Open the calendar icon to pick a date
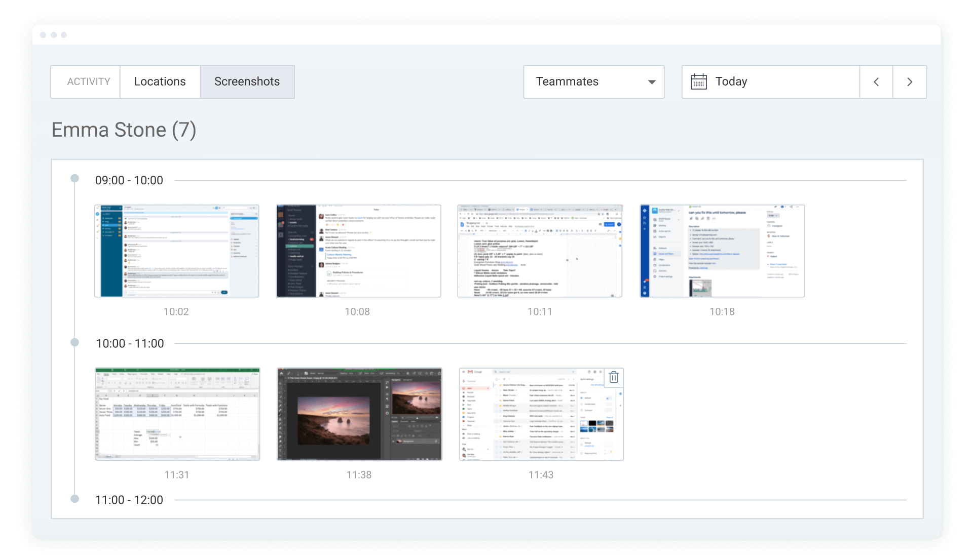 coord(700,82)
